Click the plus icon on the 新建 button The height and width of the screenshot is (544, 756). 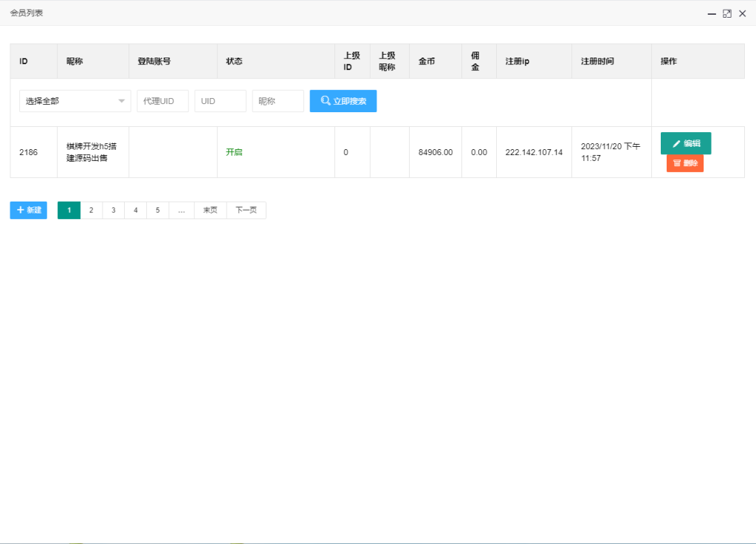(18, 210)
